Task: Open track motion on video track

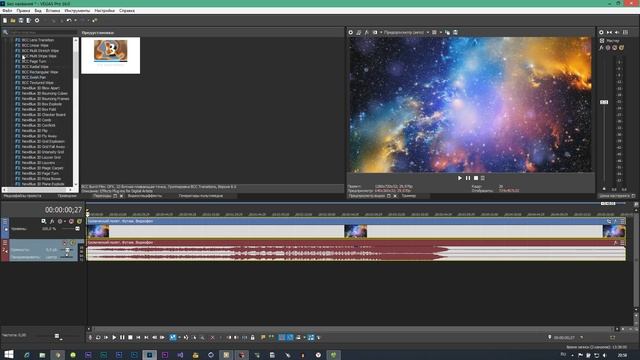Action: click(x=43, y=221)
